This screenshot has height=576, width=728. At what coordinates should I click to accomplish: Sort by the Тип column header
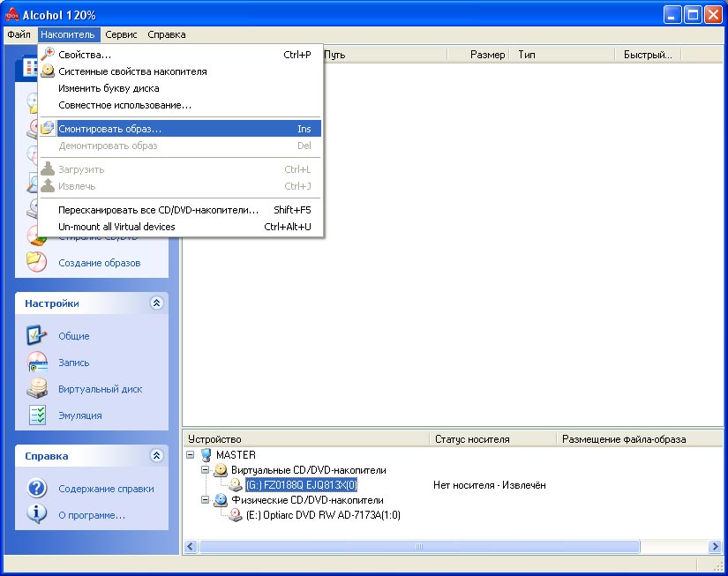[x=562, y=55]
